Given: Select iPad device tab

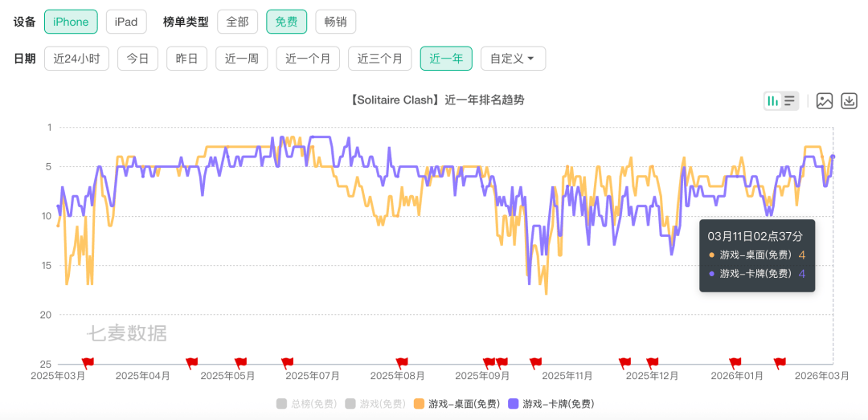Looking at the screenshot, I should click(x=126, y=22).
